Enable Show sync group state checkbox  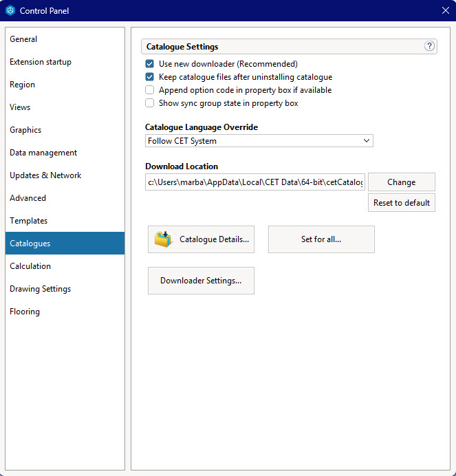tap(150, 103)
